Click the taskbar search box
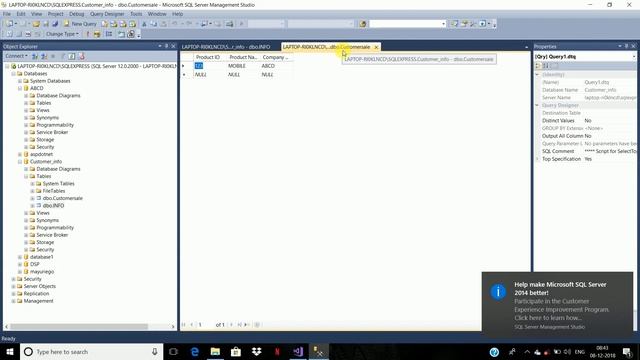 91,352
